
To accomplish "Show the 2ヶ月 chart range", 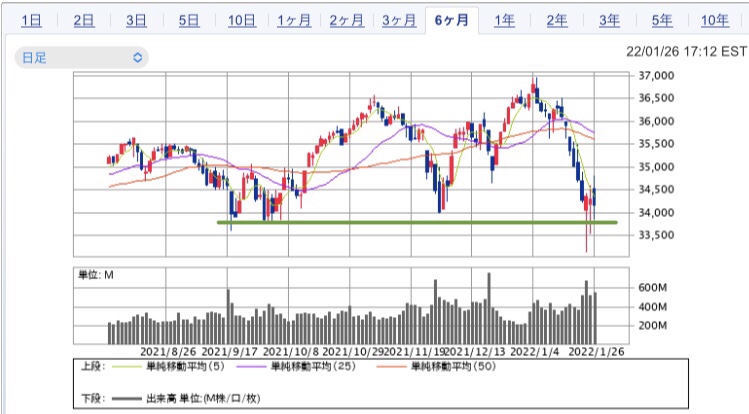I will coord(347,21).
